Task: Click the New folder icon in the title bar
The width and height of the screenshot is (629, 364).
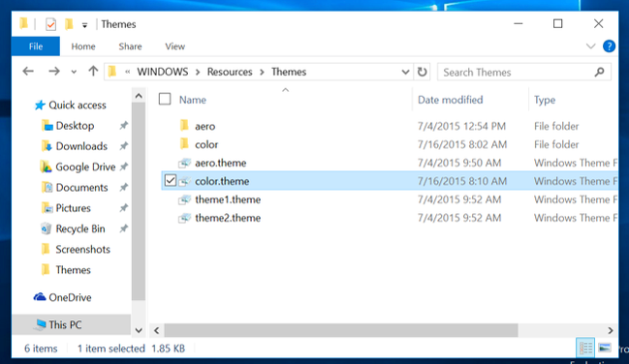Action: pyautogui.click(x=69, y=24)
